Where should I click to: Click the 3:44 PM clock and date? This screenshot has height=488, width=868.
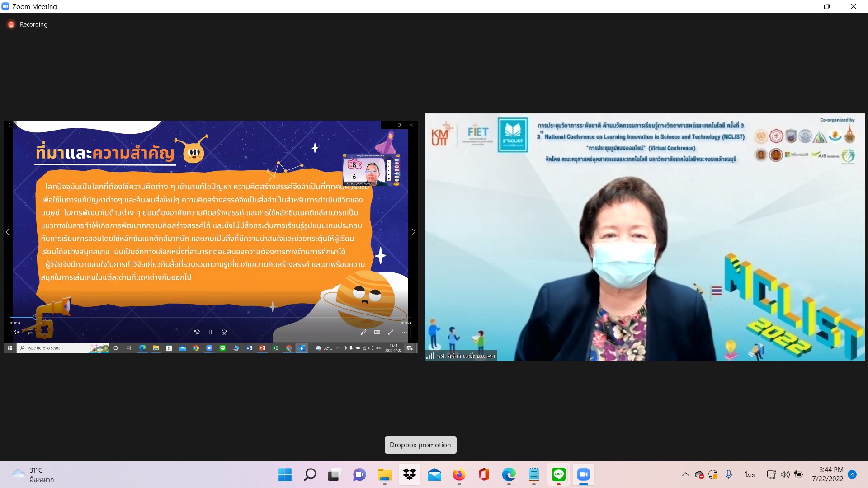pos(827,474)
